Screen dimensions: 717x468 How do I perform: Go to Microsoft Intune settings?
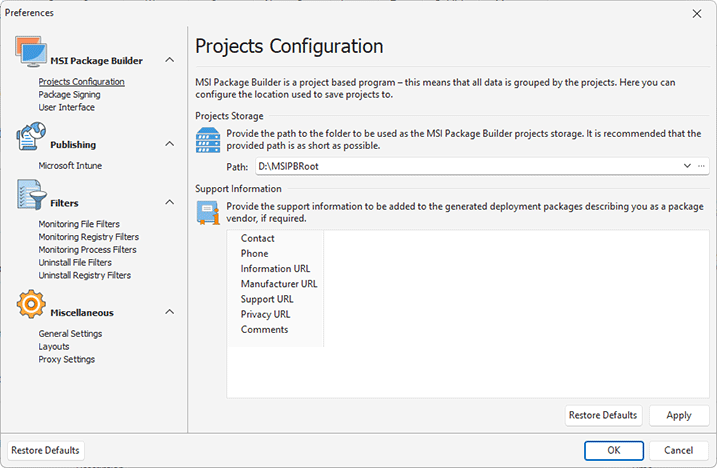tap(70, 166)
